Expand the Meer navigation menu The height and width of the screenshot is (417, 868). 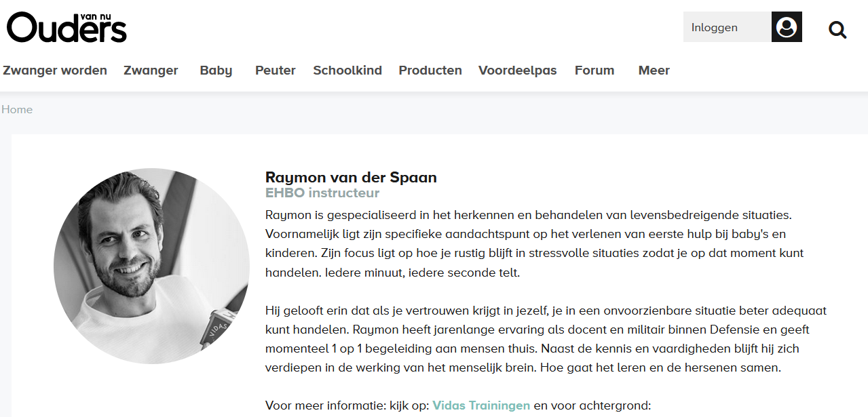[x=654, y=71]
